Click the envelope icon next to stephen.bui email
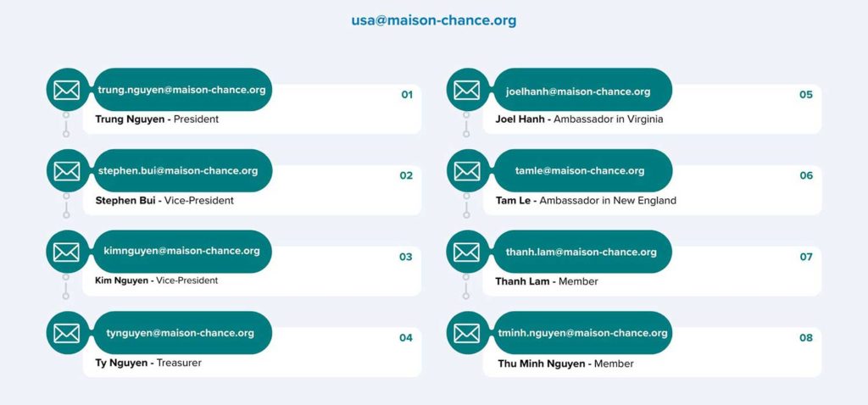 67,171
